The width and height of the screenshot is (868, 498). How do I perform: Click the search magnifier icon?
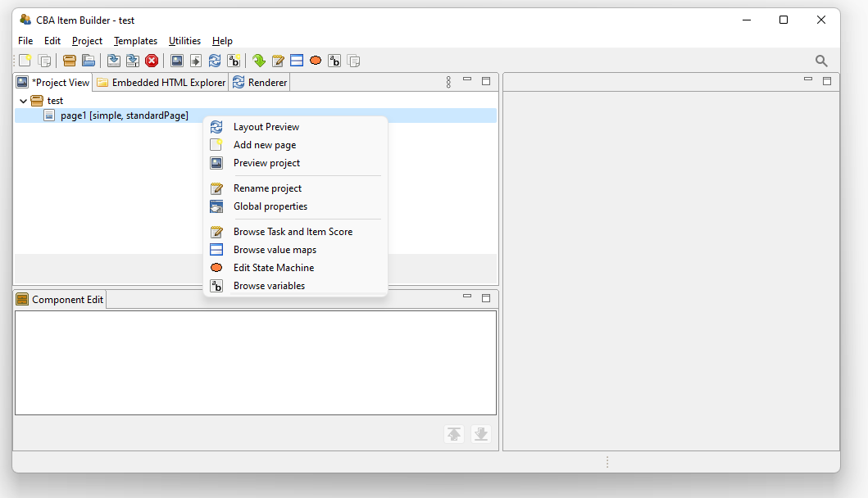pos(821,61)
